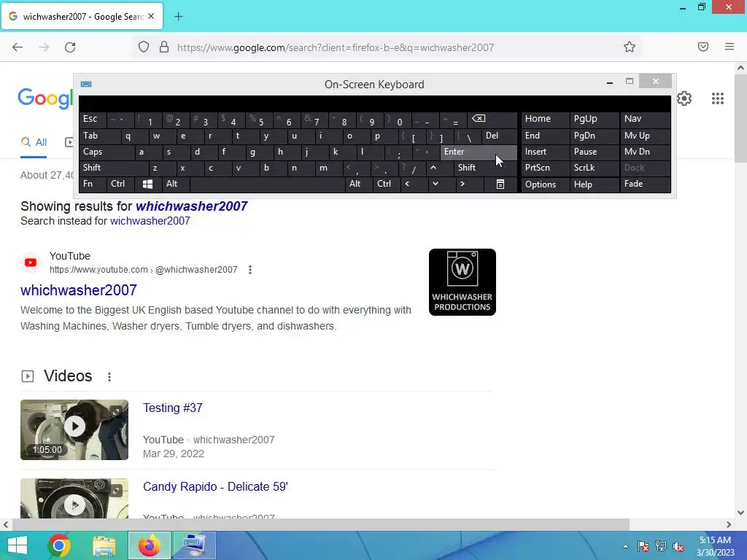747x560 pixels.
Task: Open Google settings gear icon
Action: pos(684,98)
